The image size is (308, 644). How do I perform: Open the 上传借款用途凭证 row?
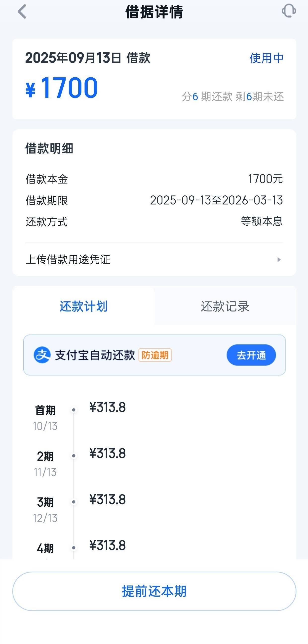point(154,259)
